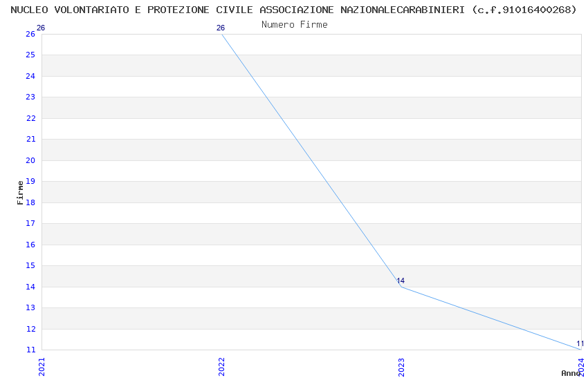Click the y-axis tick label 12
This screenshot has width=588, height=380.
click(x=30, y=329)
